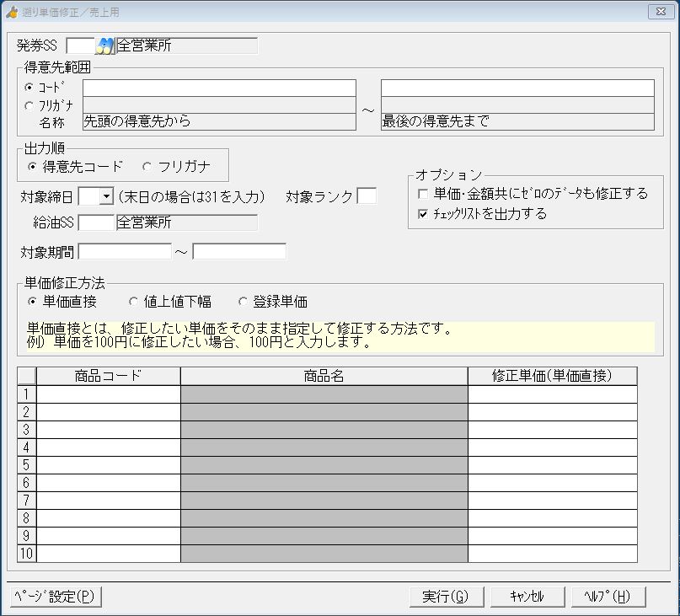Click row 3 修正単価 cell

pos(552,429)
